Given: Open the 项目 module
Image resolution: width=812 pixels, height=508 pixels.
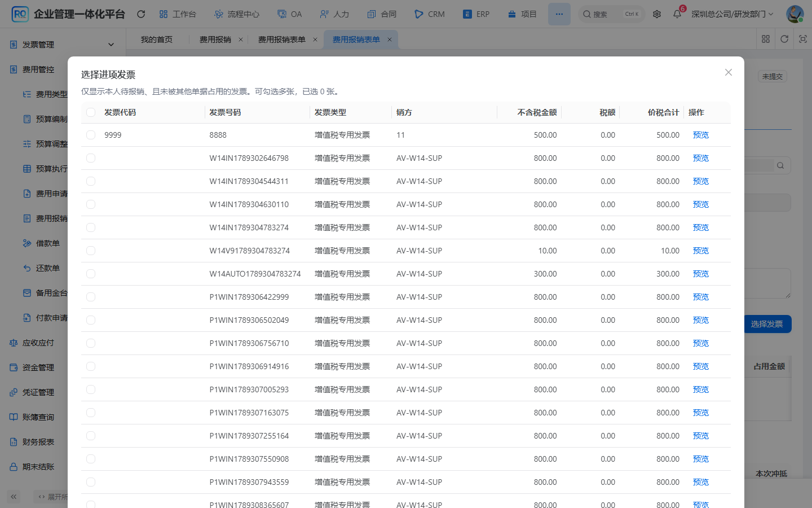Looking at the screenshot, I should (522, 14).
